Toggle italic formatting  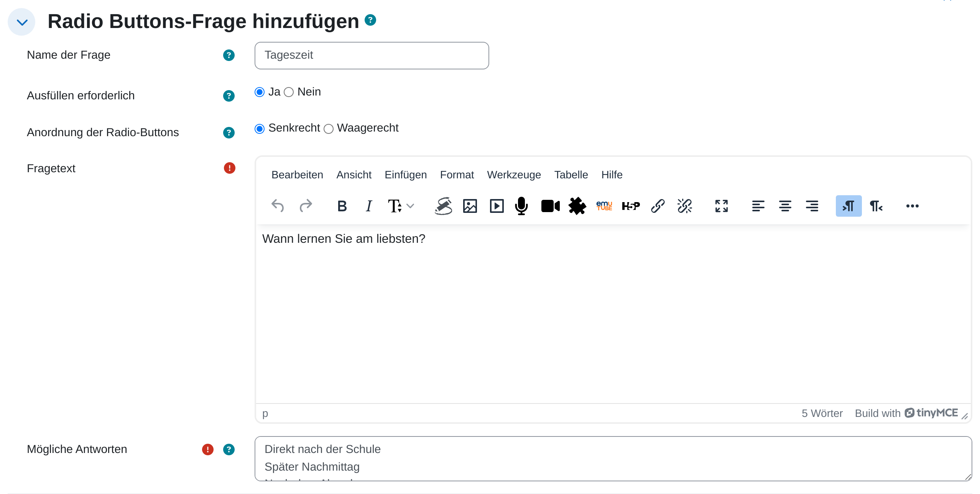[x=369, y=206]
